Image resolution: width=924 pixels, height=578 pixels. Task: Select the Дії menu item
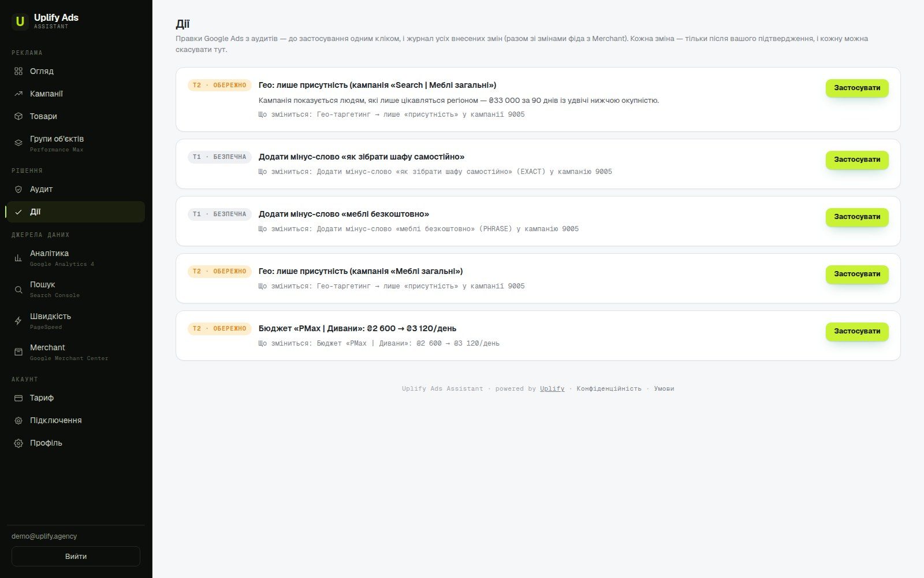76,212
